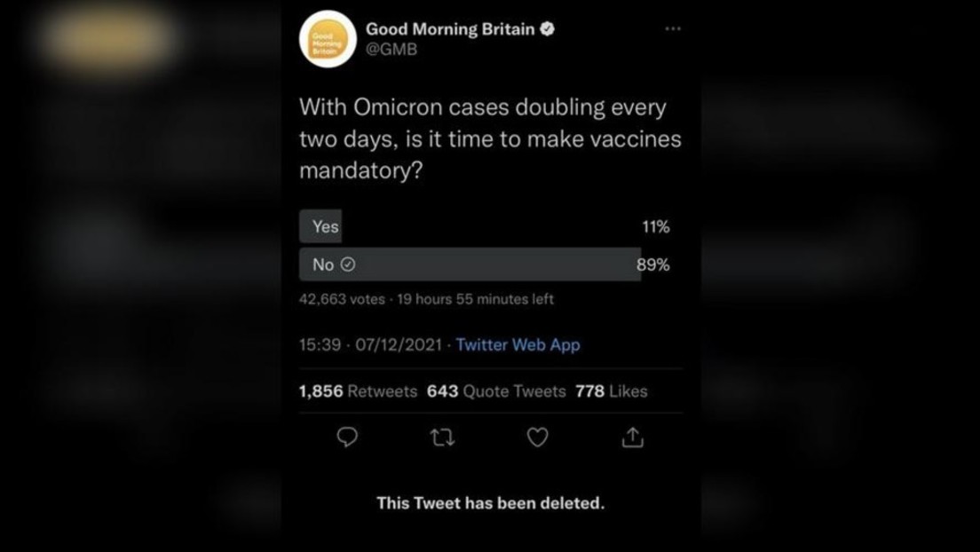Click the "This Tweet has been deleted" notice
The image size is (980, 552).
pos(490,503)
